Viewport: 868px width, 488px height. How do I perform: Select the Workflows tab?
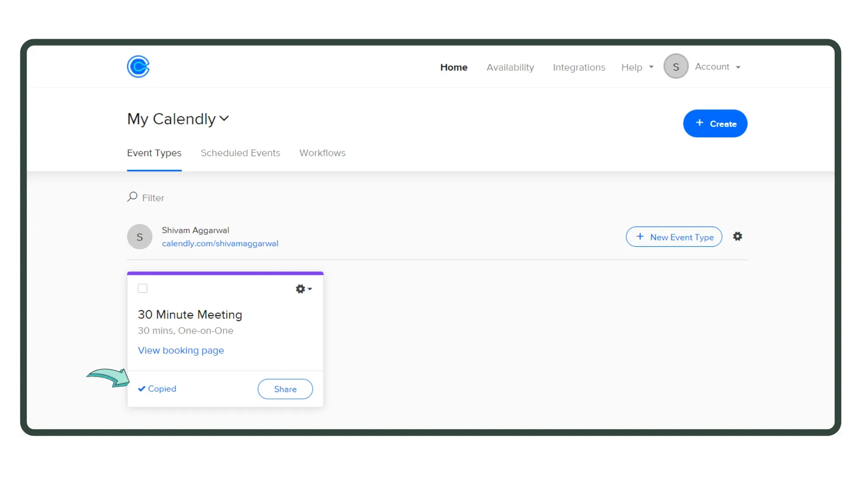pos(322,153)
